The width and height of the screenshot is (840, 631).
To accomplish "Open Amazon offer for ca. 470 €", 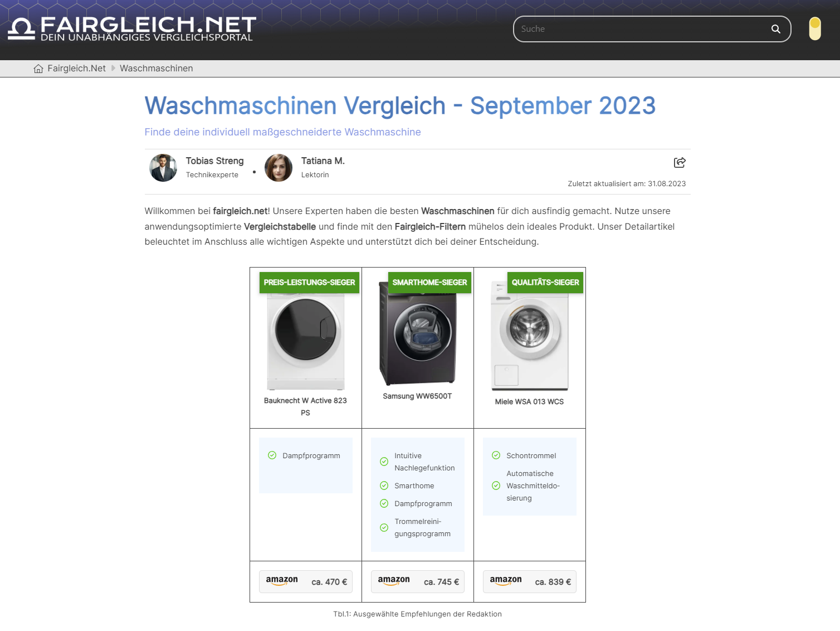I will point(306,581).
